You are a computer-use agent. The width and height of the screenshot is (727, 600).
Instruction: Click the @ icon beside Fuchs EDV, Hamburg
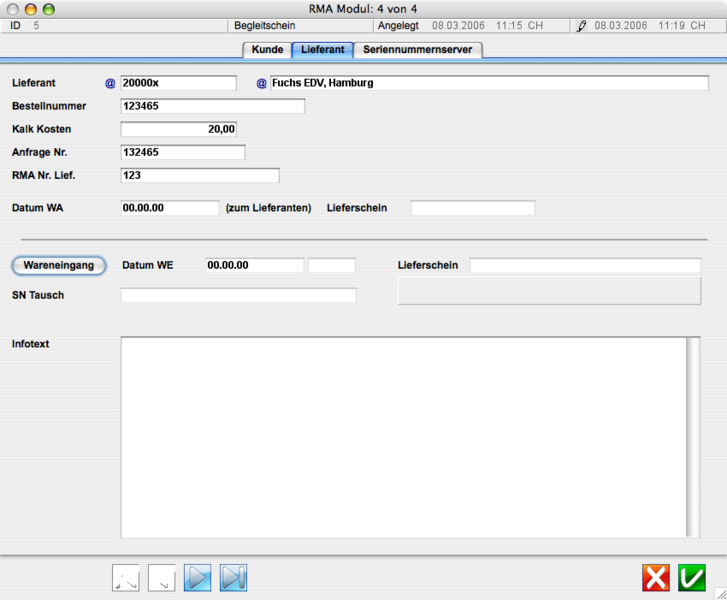point(262,84)
